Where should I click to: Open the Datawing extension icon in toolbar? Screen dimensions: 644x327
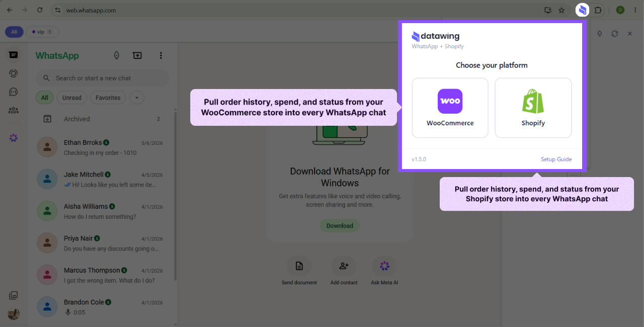(x=582, y=10)
